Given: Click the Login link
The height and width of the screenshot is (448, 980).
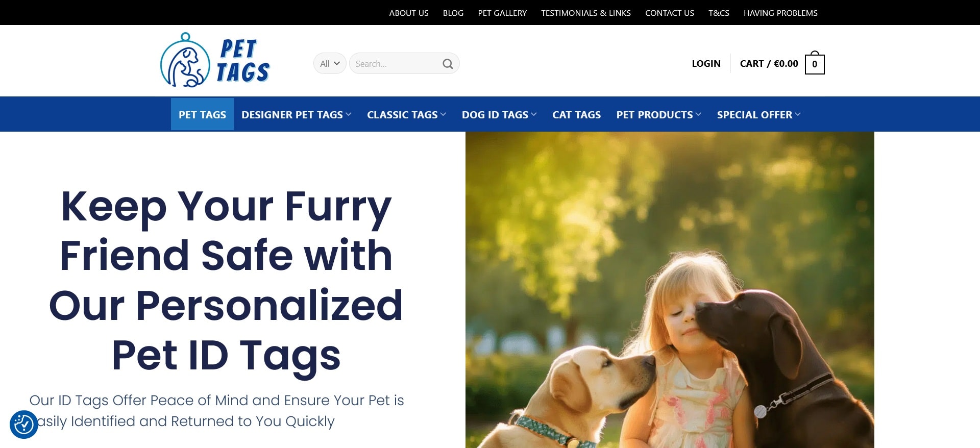Looking at the screenshot, I should (x=706, y=64).
